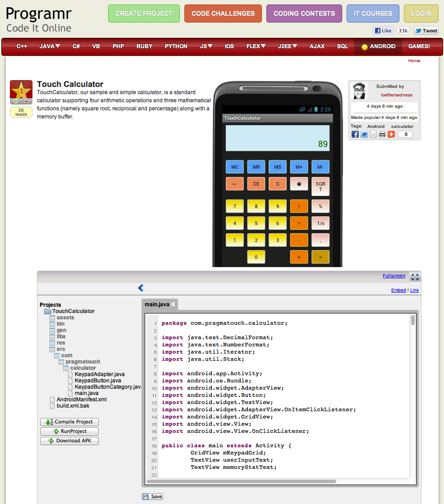
Task: Click the Tweet button
Action: click(426, 31)
